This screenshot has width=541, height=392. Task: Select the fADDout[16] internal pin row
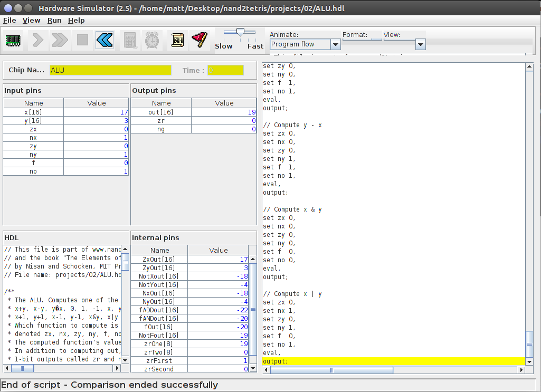(x=159, y=310)
